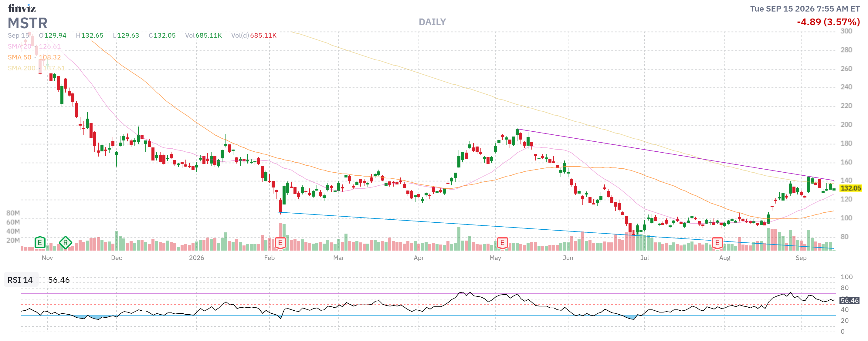Click the high price value 132.65
This screenshot has width=868, height=341.
(x=92, y=35)
